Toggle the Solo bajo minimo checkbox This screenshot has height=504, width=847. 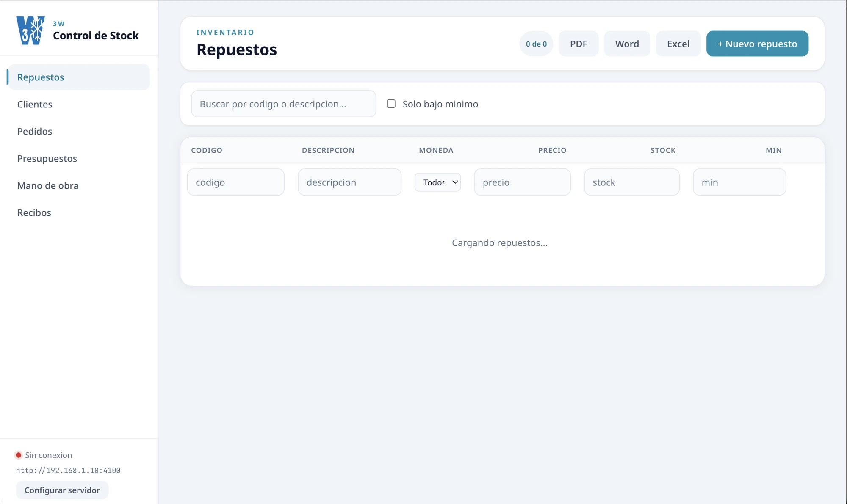[391, 104]
